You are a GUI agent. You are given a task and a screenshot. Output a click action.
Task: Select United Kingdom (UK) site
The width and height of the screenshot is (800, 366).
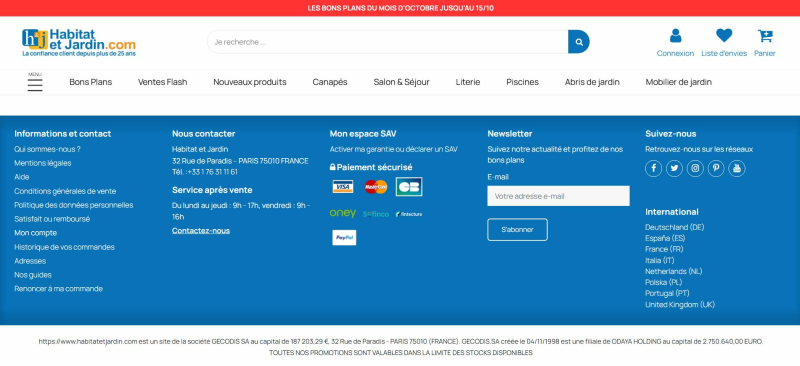680,305
